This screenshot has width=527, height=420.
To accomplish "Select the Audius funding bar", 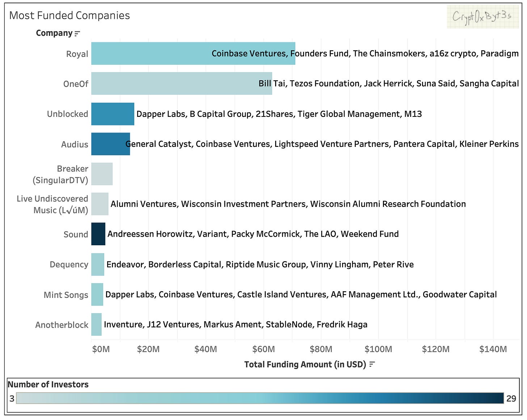I will click(110, 144).
